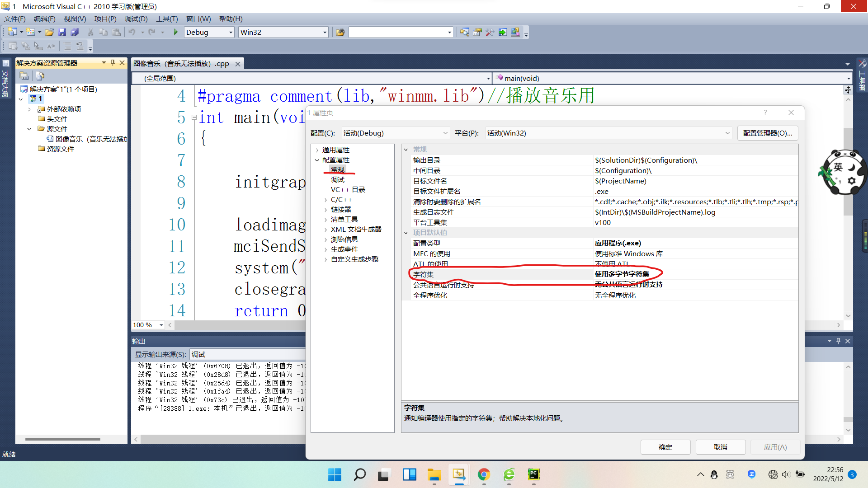Toggle auto-hide pin on Solution Explorer
Viewport: 868px width, 488px height.
[x=113, y=63]
